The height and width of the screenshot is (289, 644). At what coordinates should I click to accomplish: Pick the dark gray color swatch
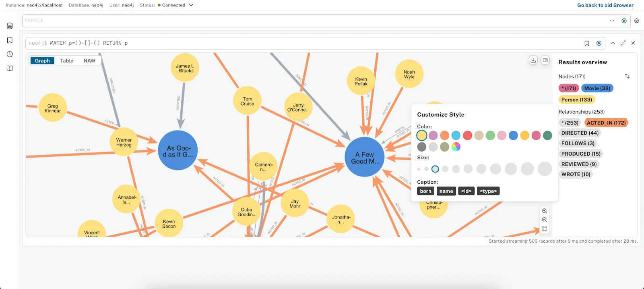(x=422, y=147)
